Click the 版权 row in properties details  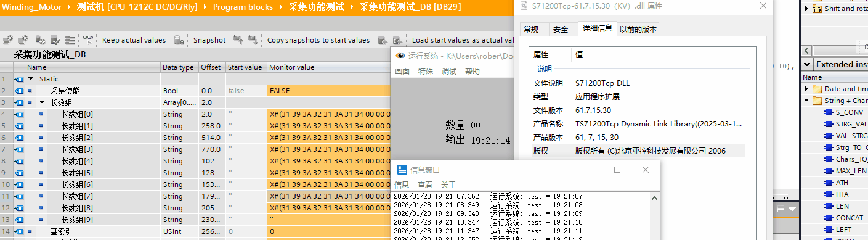coord(638,151)
